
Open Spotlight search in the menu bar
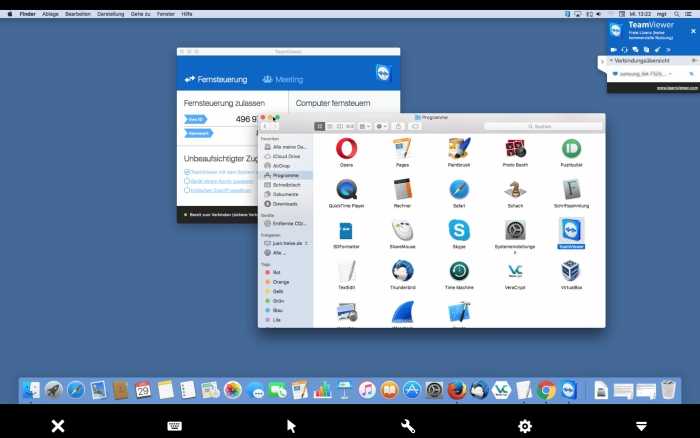[x=677, y=14]
